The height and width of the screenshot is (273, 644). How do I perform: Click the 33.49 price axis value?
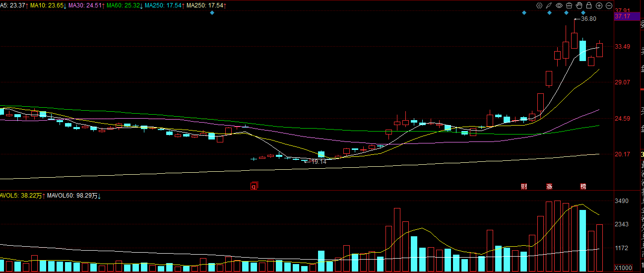(x=623, y=47)
